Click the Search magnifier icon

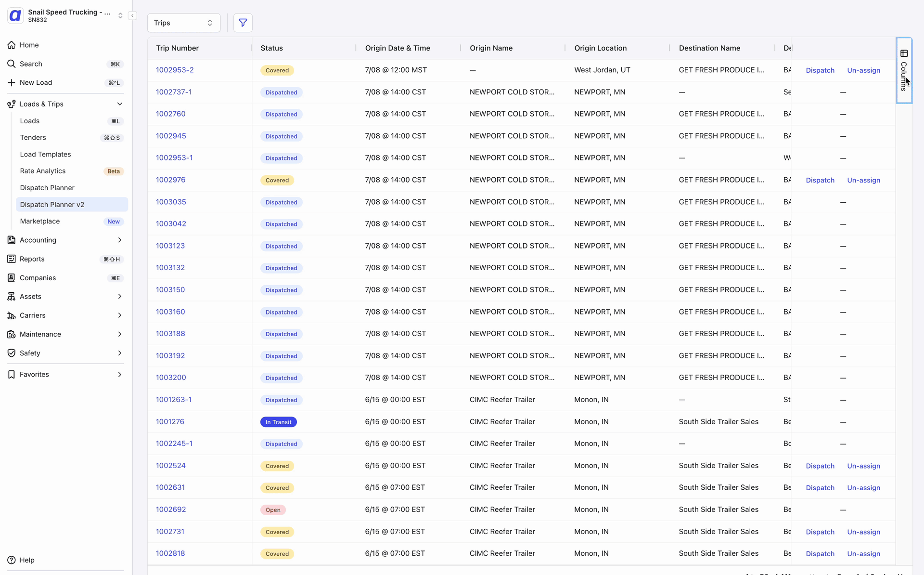point(12,64)
